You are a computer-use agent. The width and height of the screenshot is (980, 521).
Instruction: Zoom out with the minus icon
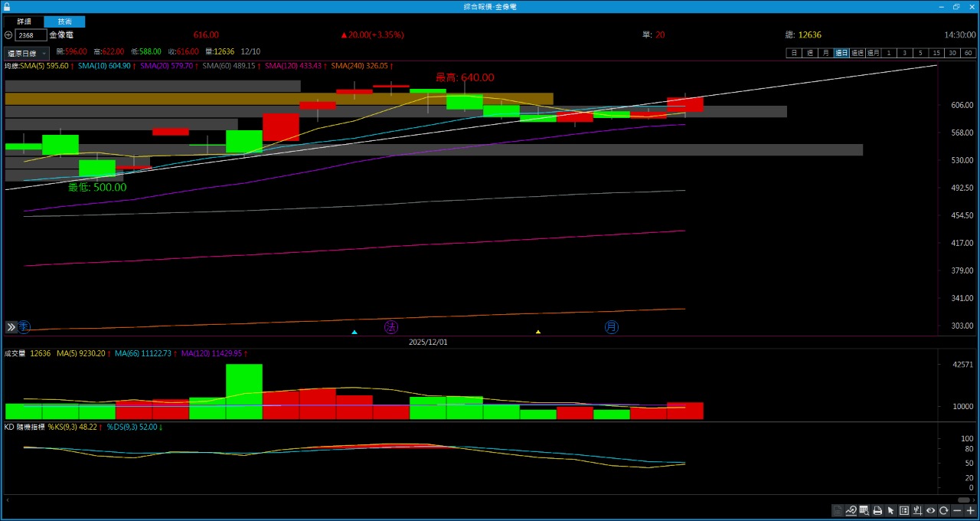(957, 510)
